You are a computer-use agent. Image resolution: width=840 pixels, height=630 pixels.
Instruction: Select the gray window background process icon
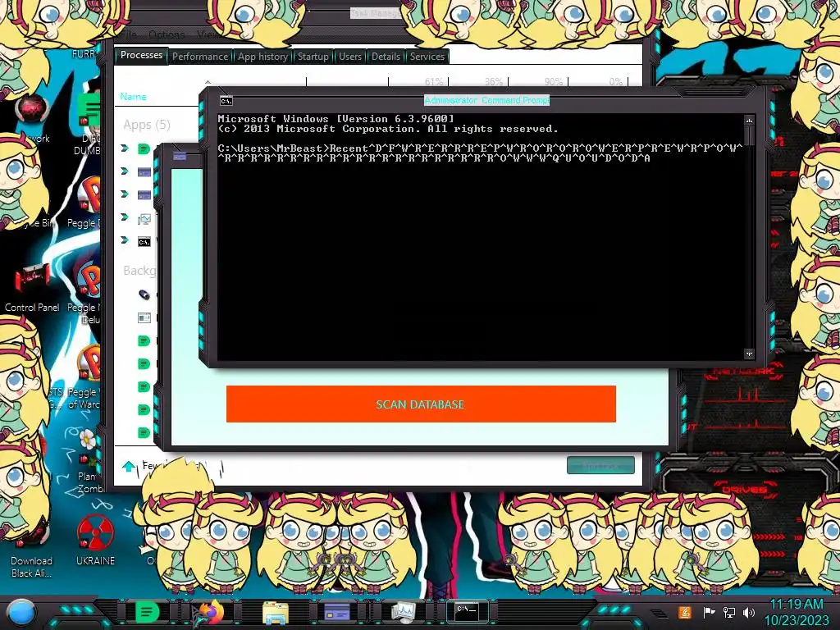[x=144, y=318]
